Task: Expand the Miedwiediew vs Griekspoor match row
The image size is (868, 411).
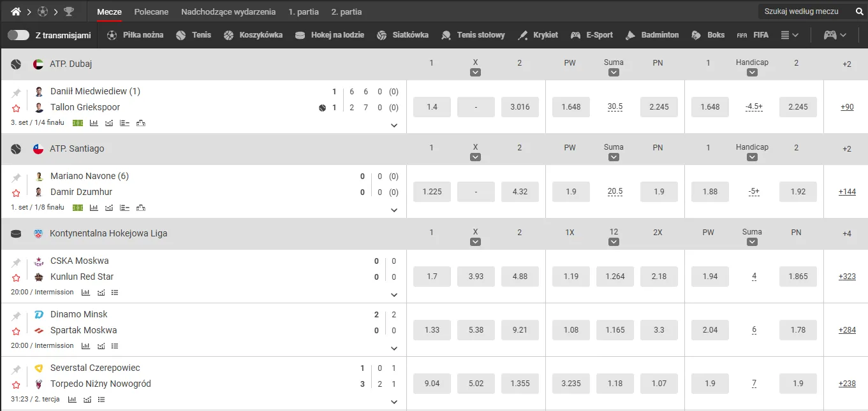Action: 394,126
